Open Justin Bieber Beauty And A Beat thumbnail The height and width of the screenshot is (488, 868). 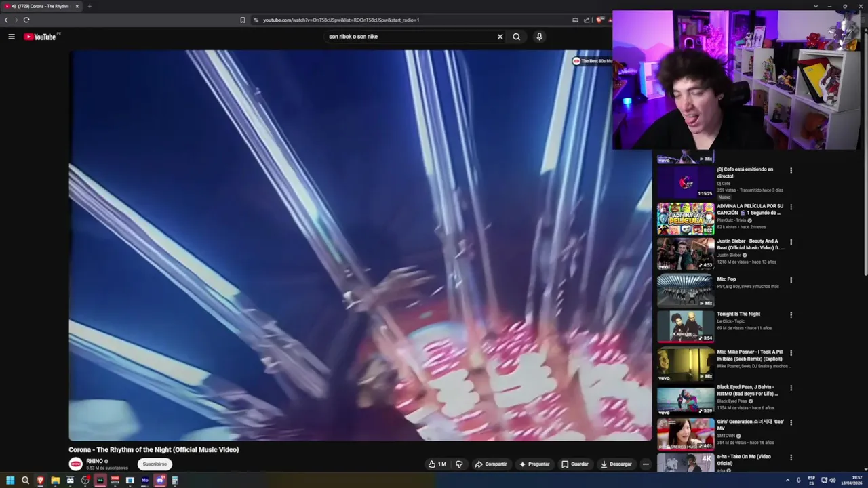click(686, 253)
